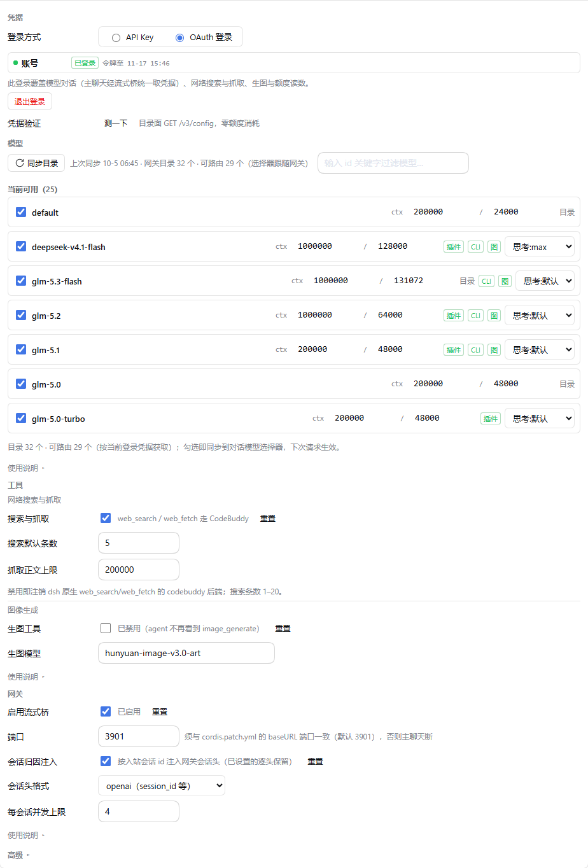
Task: Toggle glm-5.0-turbo model checkbox
Action: (x=21, y=418)
